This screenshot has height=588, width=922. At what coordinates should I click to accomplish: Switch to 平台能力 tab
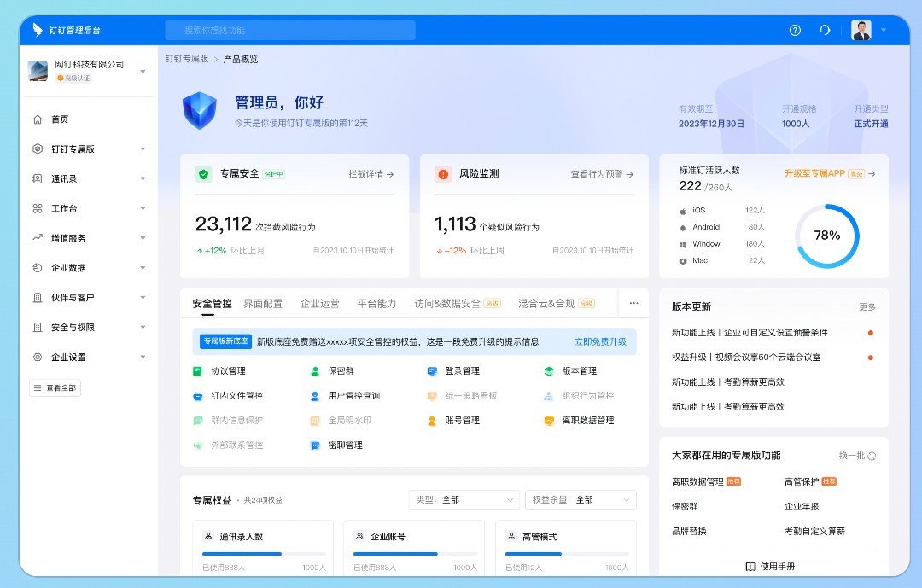tap(377, 304)
